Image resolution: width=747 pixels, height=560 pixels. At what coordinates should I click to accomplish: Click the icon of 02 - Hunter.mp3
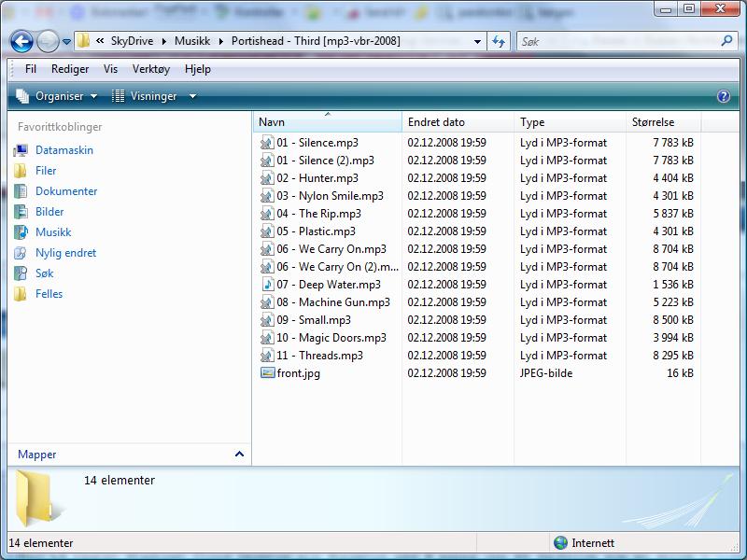click(267, 178)
